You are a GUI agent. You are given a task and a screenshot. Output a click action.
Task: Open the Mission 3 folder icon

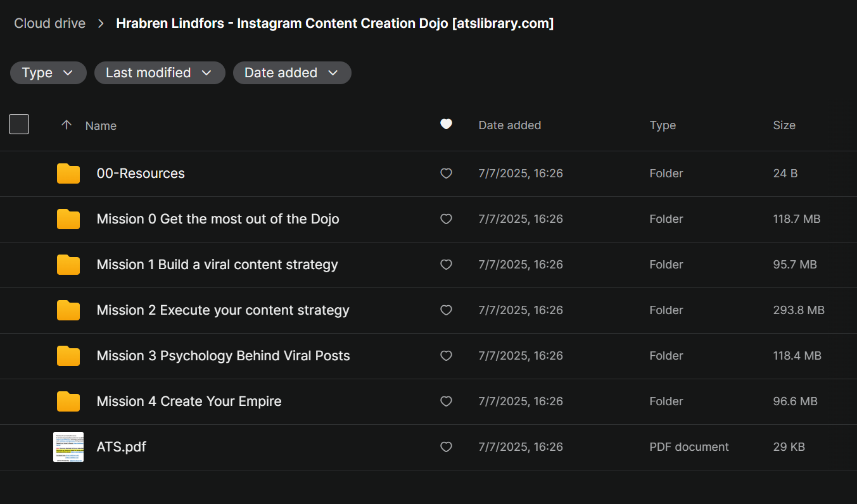pos(68,356)
